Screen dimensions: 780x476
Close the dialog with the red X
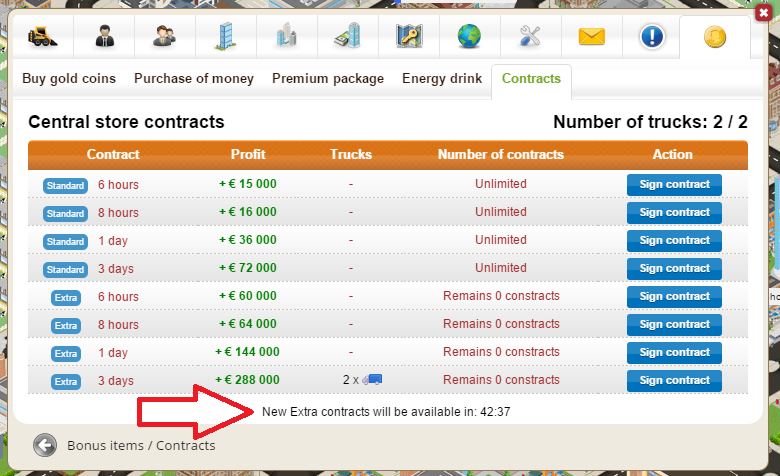tap(764, 6)
